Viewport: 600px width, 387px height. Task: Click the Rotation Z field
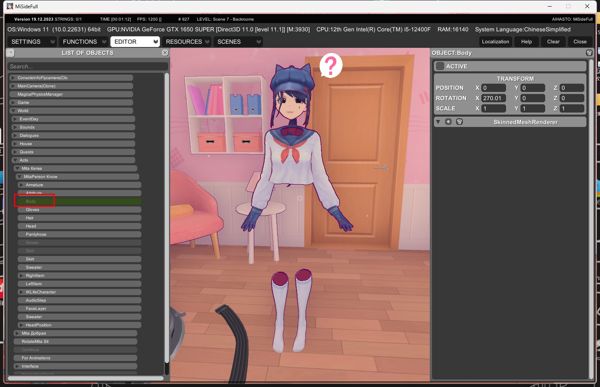point(572,98)
